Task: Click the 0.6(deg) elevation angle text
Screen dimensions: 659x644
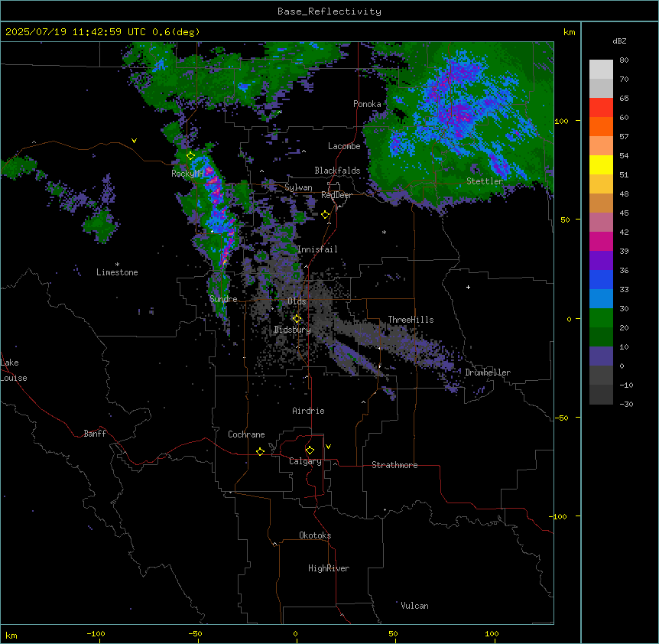Action: click(176, 32)
